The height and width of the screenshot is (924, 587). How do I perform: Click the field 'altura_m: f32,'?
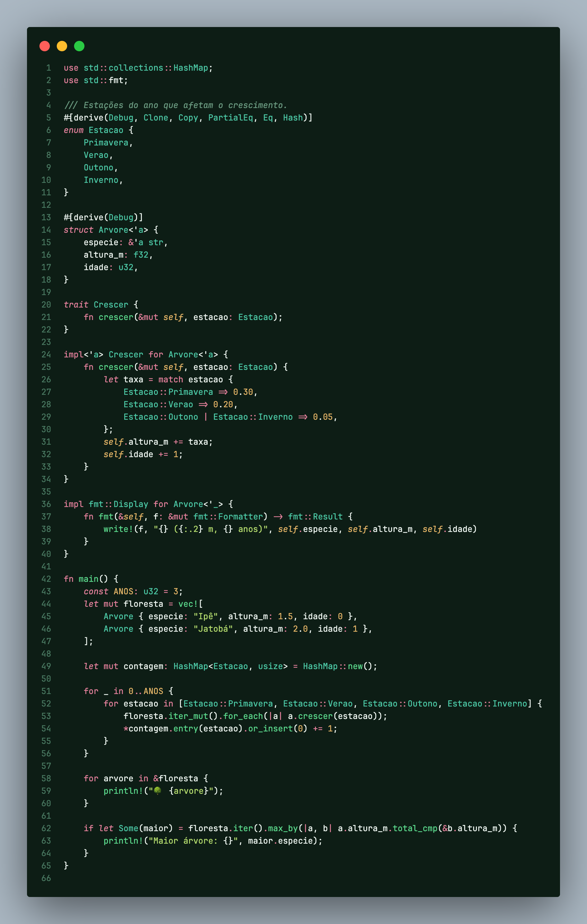point(118,255)
